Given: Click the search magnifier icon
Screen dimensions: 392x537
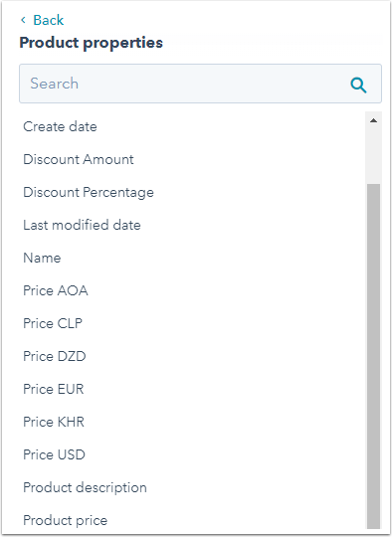Looking at the screenshot, I should pyautogui.click(x=358, y=85).
